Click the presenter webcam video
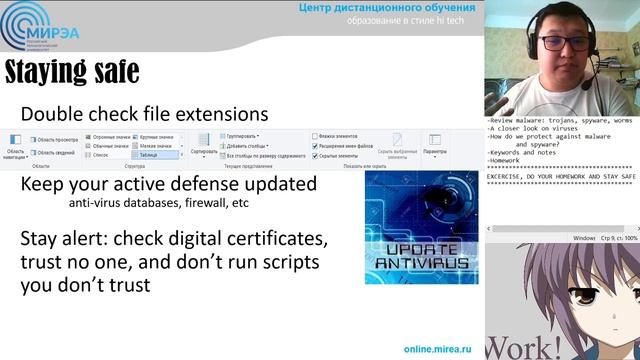The height and width of the screenshot is (360, 640). tap(562, 58)
